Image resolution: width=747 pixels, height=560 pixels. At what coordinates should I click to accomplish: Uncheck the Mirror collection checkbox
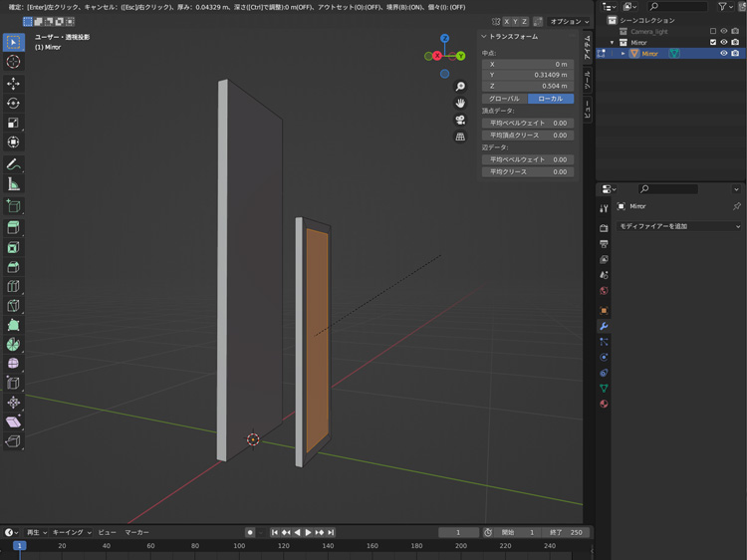tap(712, 43)
